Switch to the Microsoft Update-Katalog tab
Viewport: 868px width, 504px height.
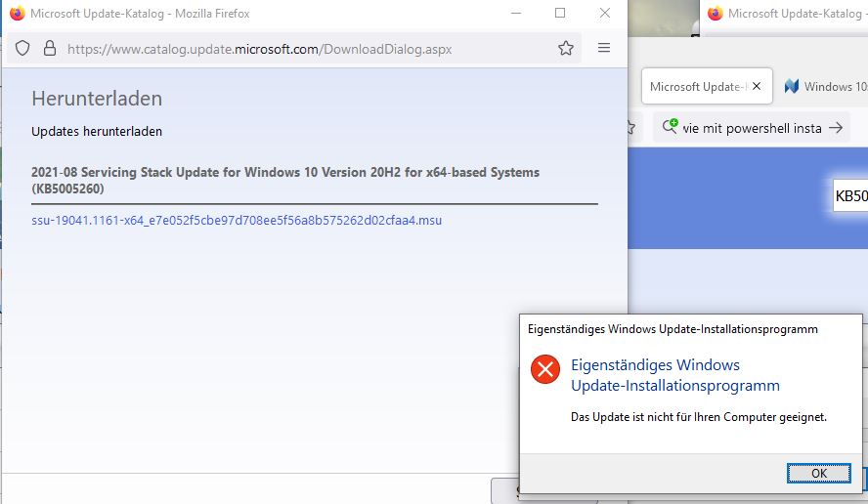[x=707, y=86]
